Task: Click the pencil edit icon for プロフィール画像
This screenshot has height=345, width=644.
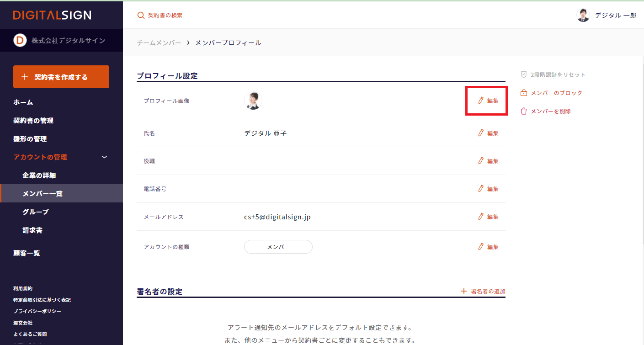Action: point(480,101)
